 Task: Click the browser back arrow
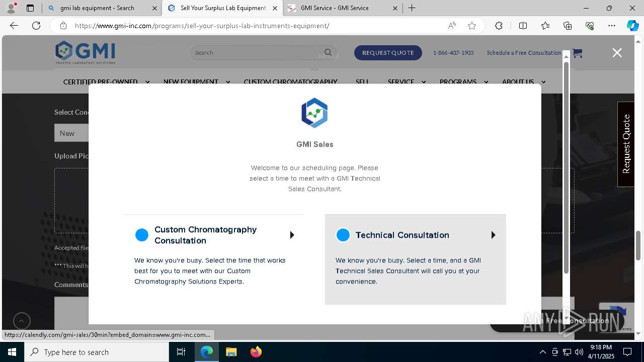14,26
